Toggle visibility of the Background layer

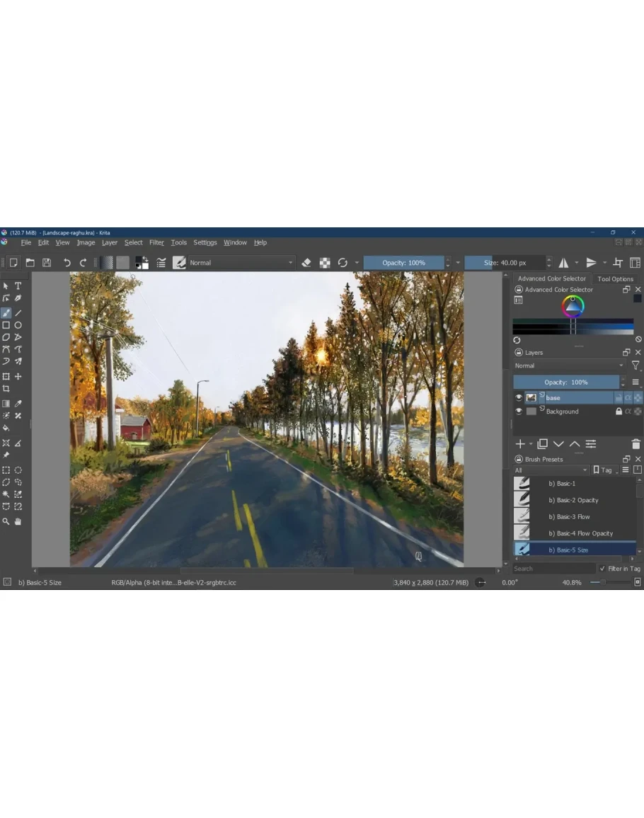[x=519, y=411]
